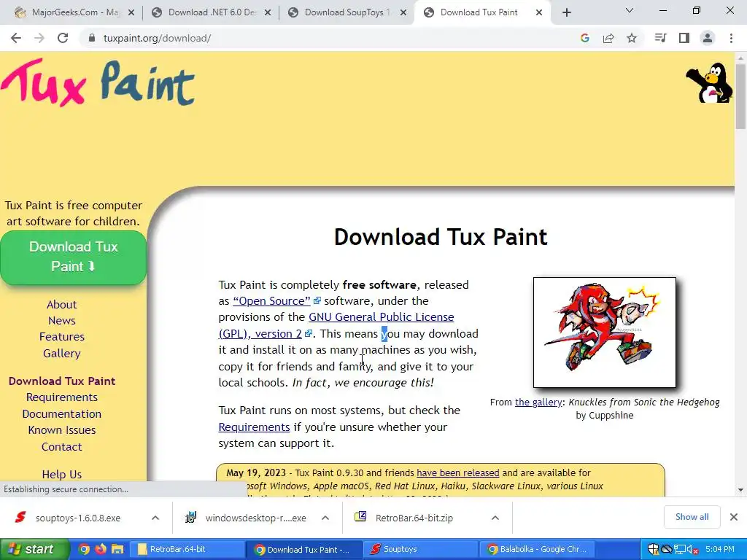This screenshot has width=747, height=560.
Task: Close the Download SoupToys tab
Action: coord(403,13)
